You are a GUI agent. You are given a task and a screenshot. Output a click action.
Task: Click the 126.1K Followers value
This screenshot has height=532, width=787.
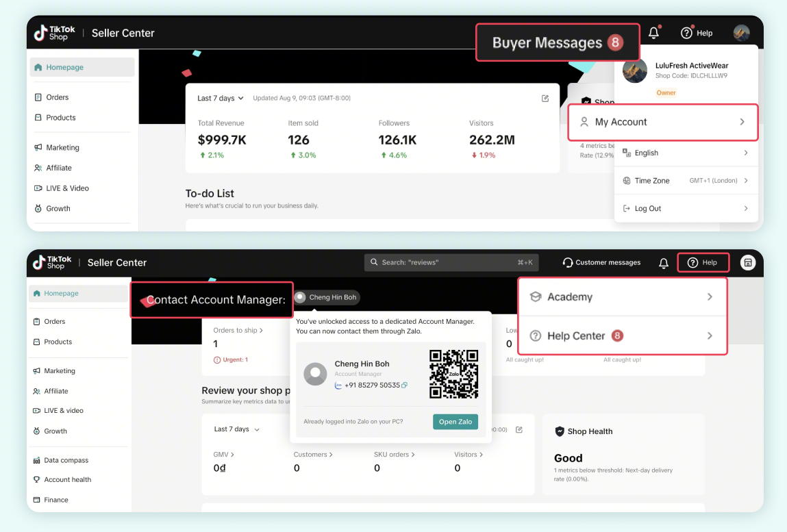click(397, 140)
